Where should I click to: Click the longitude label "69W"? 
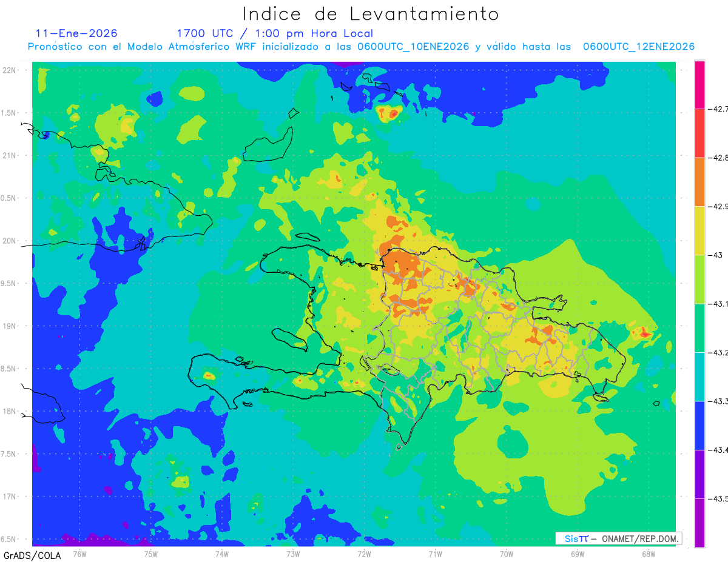578,554
